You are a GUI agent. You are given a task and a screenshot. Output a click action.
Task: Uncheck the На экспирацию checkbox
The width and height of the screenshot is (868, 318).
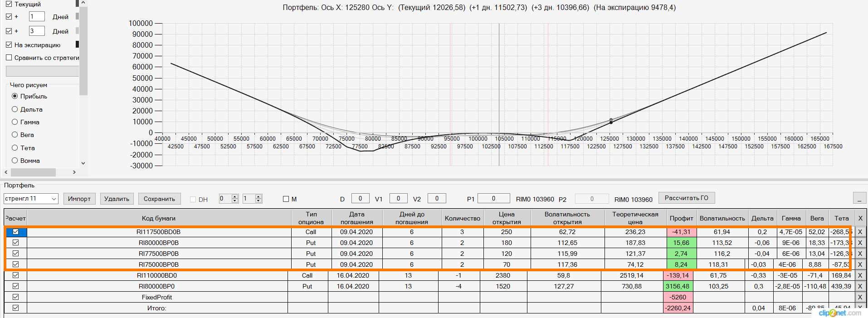point(9,45)
